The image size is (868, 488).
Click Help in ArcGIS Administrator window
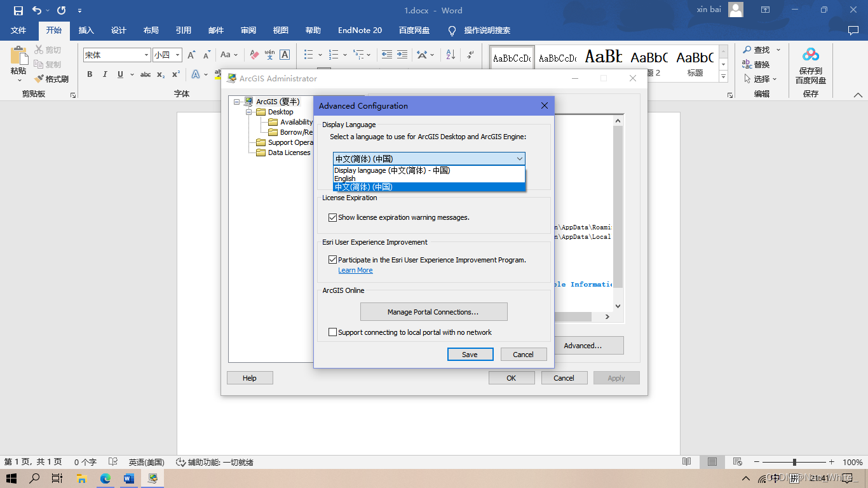coord(250,378)
